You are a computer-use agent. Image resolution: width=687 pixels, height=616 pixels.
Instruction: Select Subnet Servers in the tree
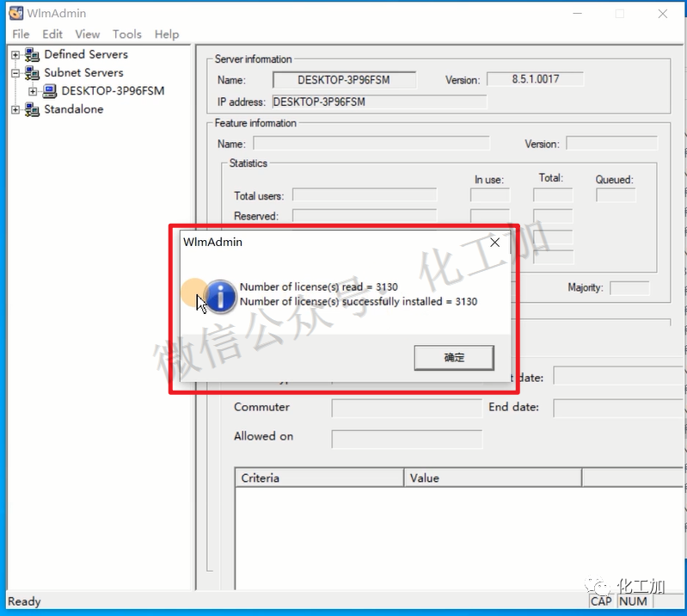83,73
